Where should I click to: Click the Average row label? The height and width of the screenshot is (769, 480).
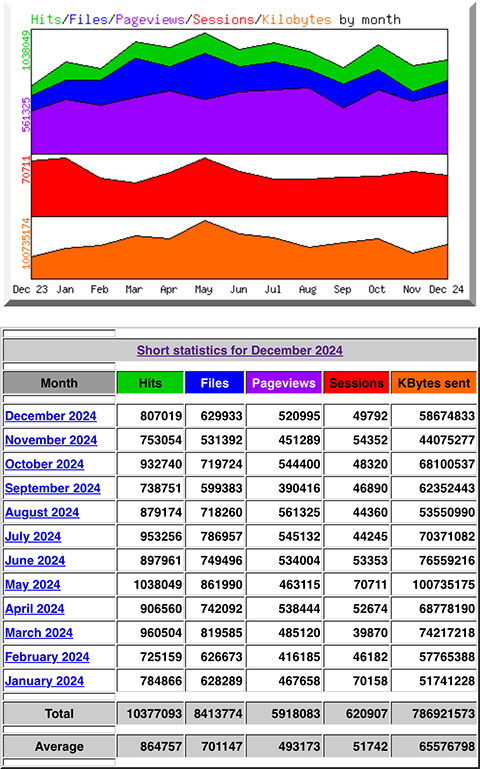tap(59, 747)
